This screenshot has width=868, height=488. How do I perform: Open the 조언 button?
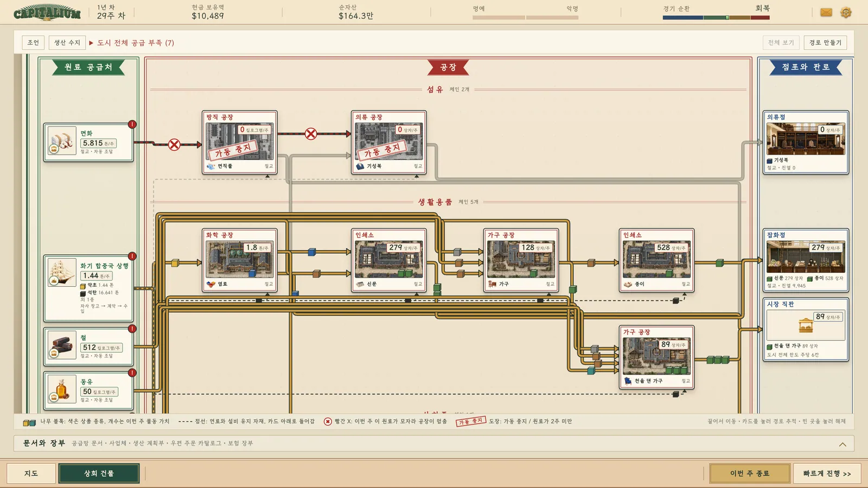click(x=33, y=42)
